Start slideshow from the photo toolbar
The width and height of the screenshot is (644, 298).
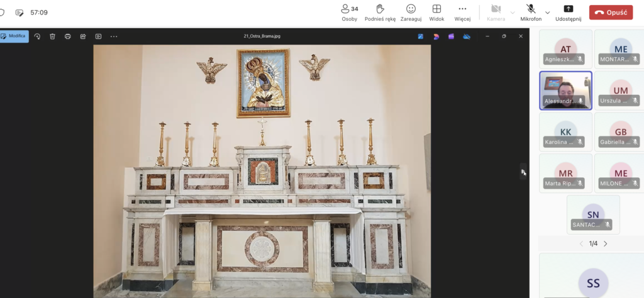point(98,36)
